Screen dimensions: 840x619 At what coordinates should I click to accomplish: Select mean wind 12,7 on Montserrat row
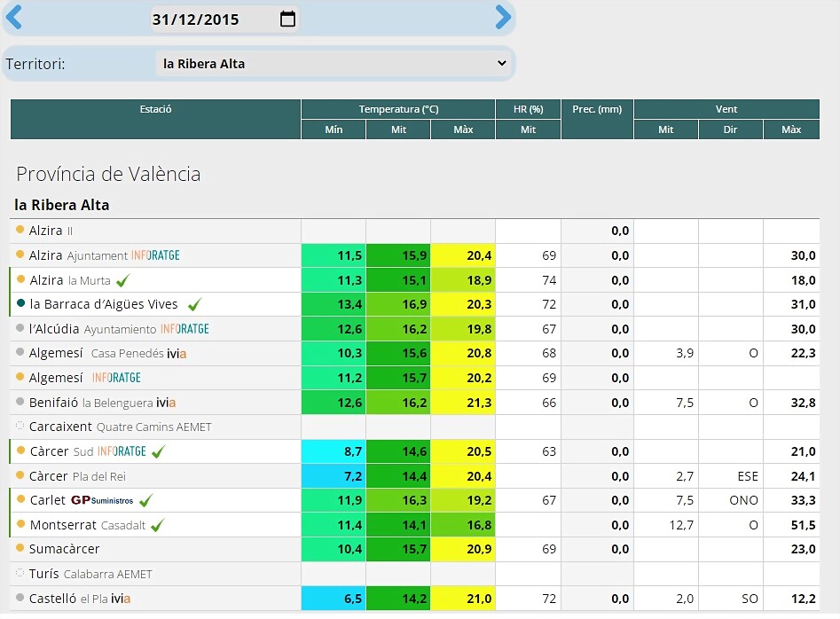(681, 525)
